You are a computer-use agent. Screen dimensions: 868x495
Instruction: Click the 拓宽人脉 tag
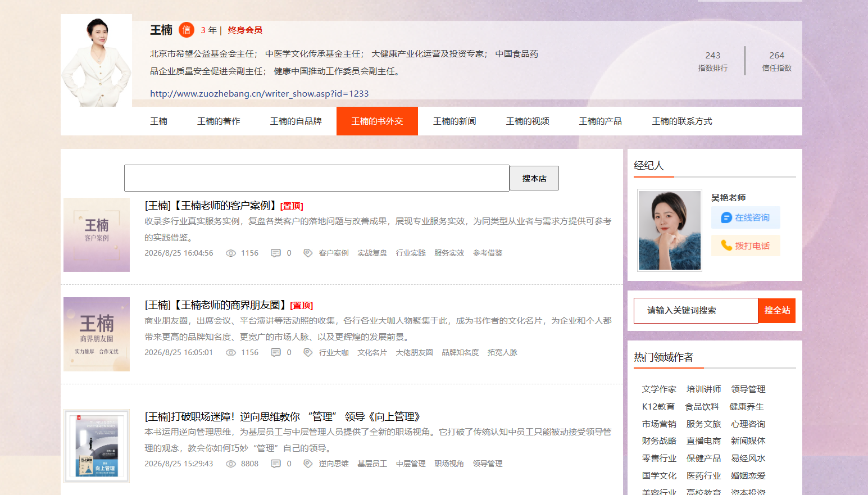[503, 353]
